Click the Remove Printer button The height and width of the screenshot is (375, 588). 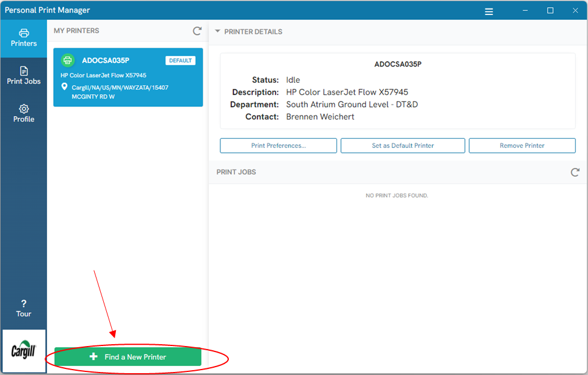522,146
